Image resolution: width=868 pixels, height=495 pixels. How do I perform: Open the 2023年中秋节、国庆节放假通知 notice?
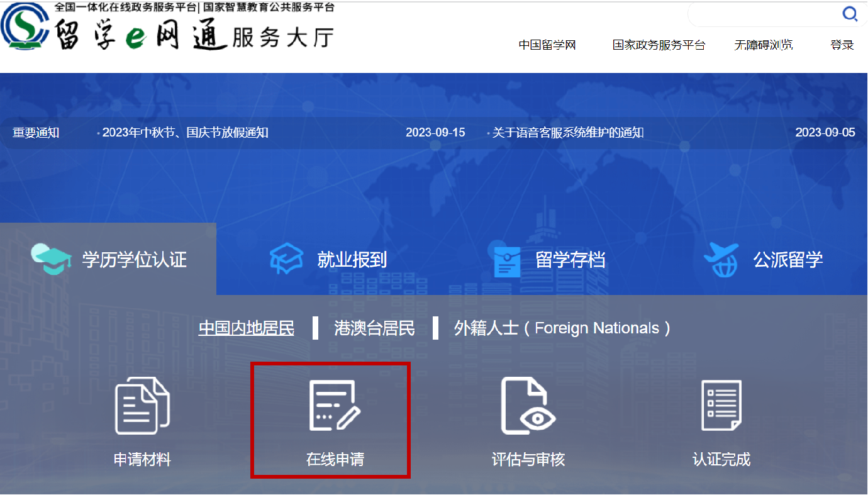click(186, 133)
